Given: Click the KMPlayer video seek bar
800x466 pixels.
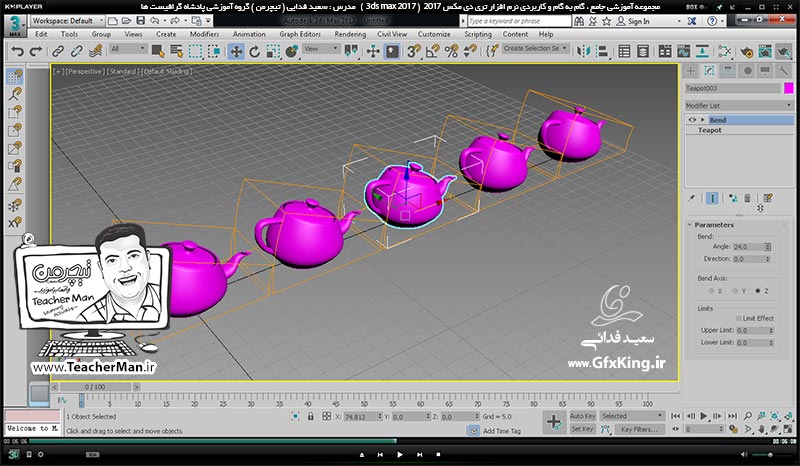Looking at the screenshot, I should [x=400, y=441].
